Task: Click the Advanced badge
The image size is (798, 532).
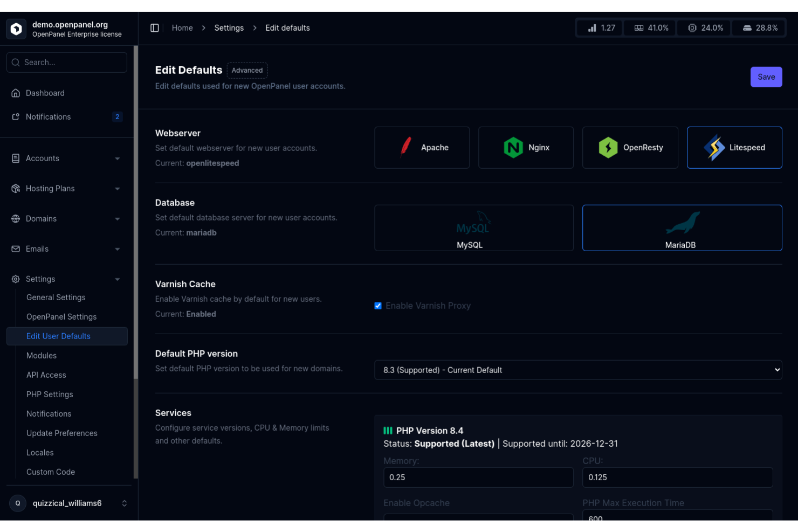Action: 247,71
